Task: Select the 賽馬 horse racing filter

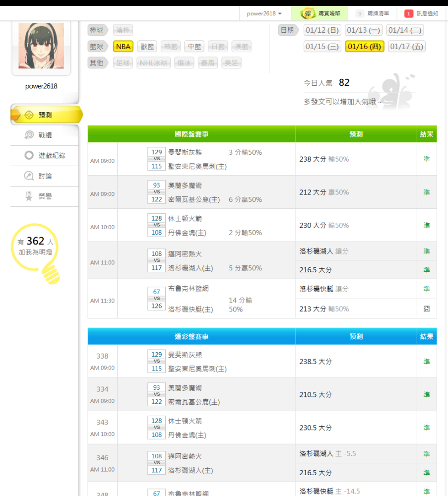Action: (208, 63)
